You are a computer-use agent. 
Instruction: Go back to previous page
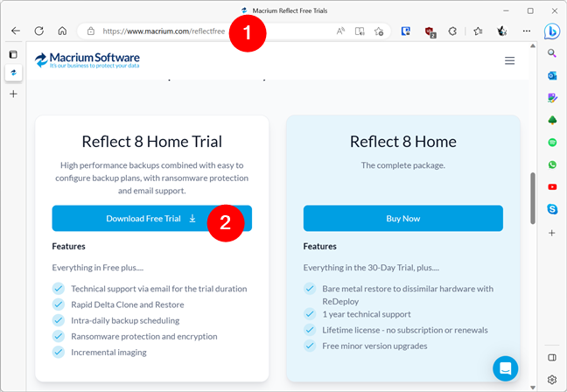(16, 31)
